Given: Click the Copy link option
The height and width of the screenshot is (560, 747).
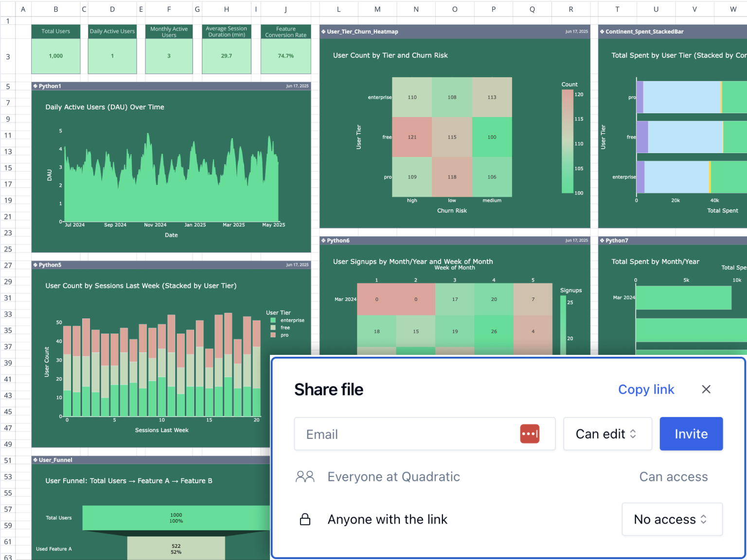Looking at the screenshot, I should pyautogui.click(x=646, y=389).
